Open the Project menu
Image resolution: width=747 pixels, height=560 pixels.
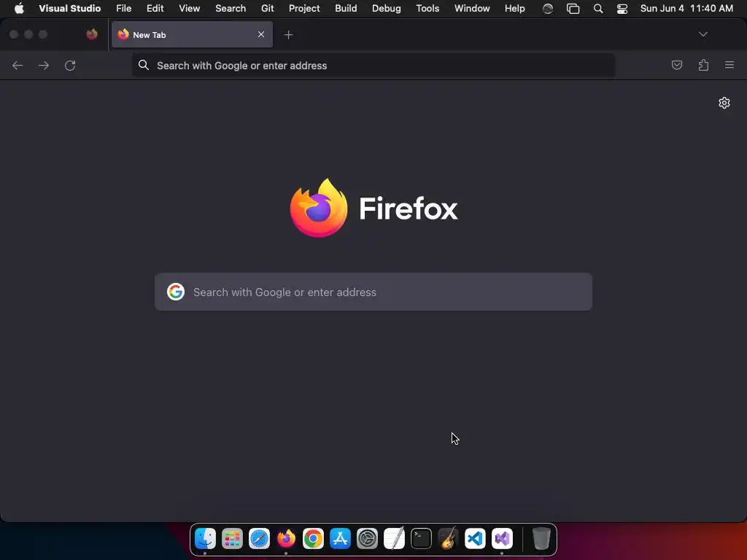(x=304, y=9)
